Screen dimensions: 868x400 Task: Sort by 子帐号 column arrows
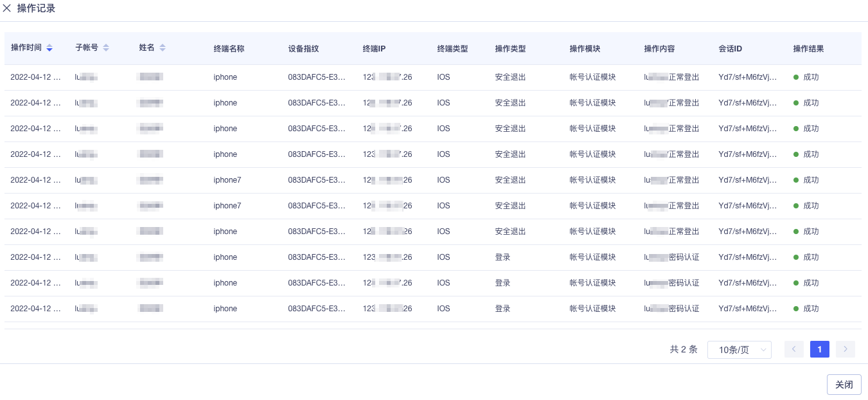[106, 48]
